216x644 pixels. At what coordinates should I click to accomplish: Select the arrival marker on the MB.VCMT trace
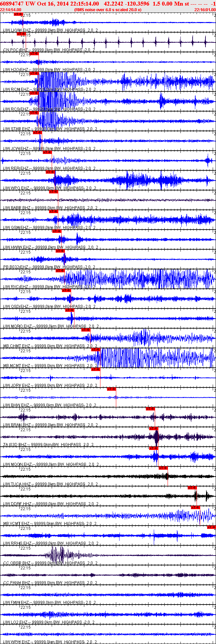point(196,508)
